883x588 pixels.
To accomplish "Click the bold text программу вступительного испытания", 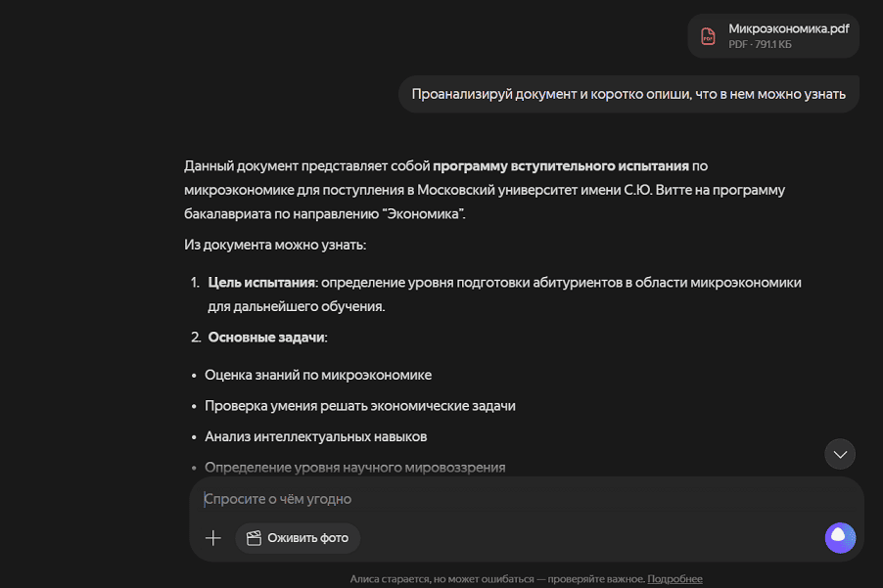I will tap(561, 165).
